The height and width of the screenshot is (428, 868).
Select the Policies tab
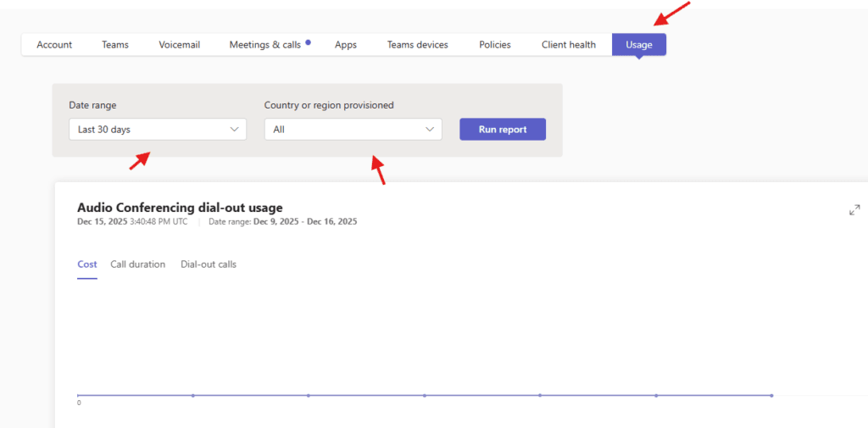coord(495,45)
